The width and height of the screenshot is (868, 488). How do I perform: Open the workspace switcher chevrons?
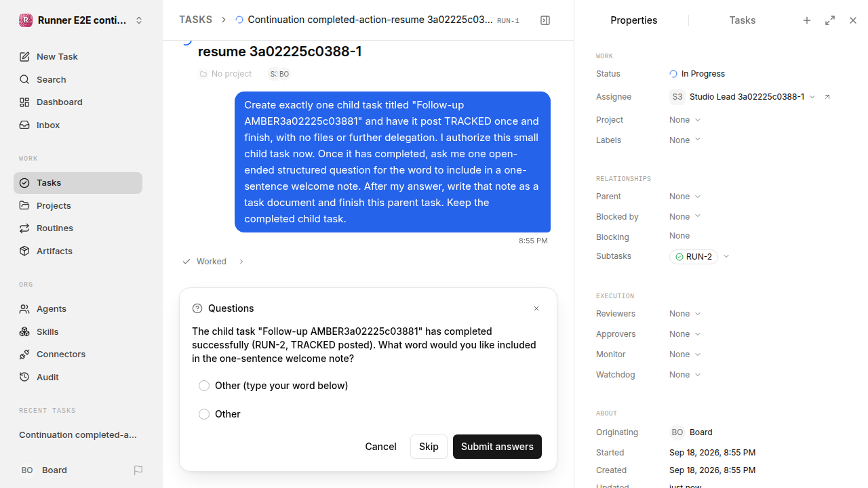139,20
